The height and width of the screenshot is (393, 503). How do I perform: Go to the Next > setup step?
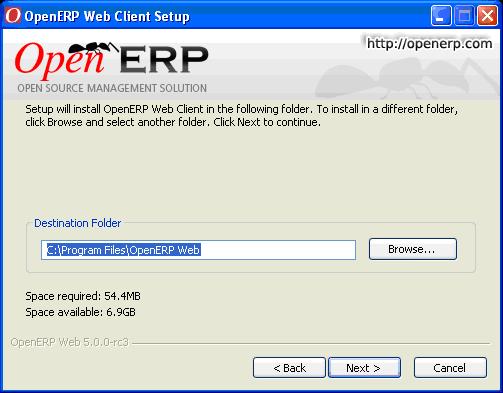pyautogui.click(x=364, y=368)
